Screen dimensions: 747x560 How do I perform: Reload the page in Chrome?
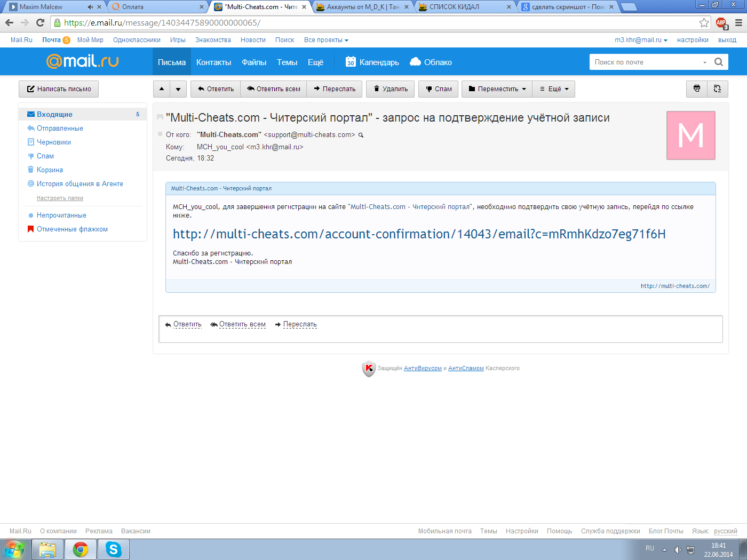pos(40,22)
